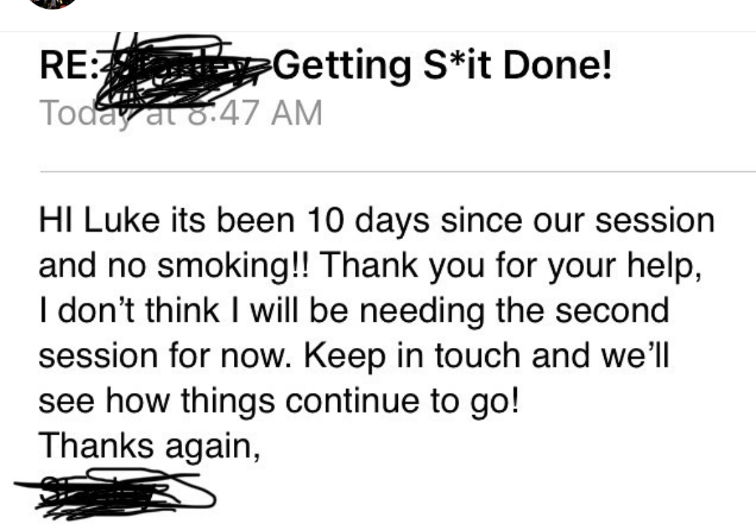Viewport: 756px width, 532px height.
Task: Tap the "Today at 8:47 AM" timestamp
Action: 181,113
